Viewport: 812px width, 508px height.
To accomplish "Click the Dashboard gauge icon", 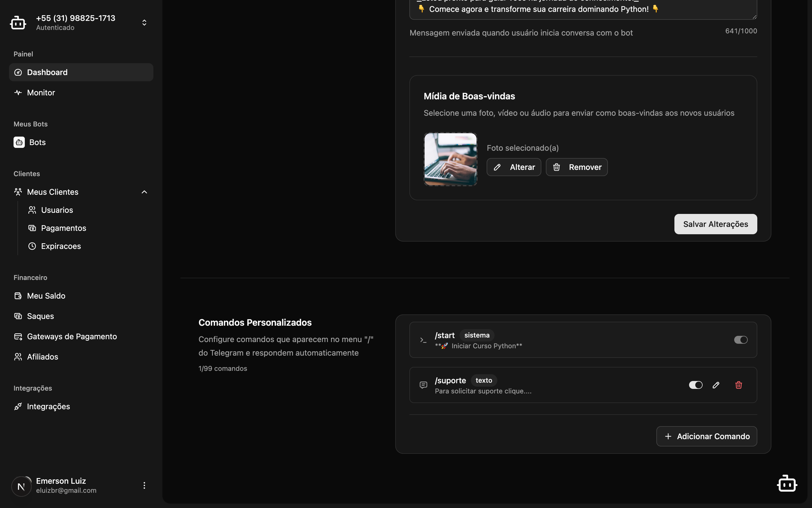I will (x=18, y=72).
